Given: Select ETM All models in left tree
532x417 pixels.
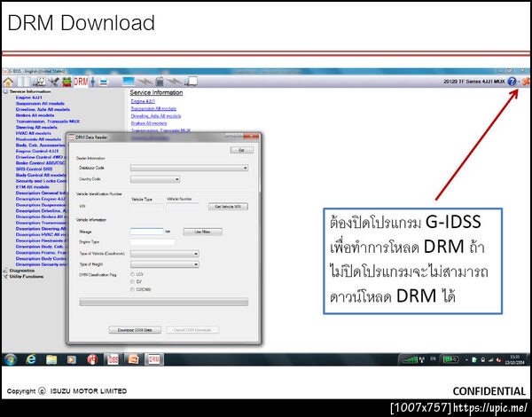Looking at the screenshot, I should coord(32,187).
